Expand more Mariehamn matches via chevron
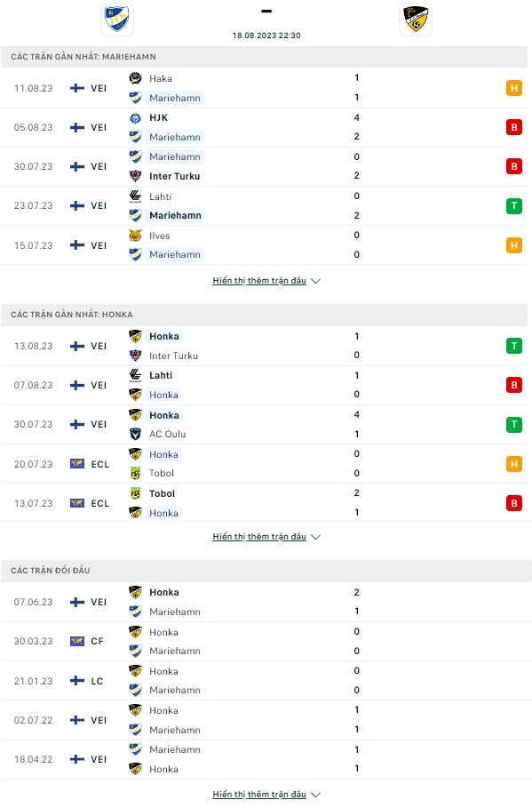 tap(316, 280)
